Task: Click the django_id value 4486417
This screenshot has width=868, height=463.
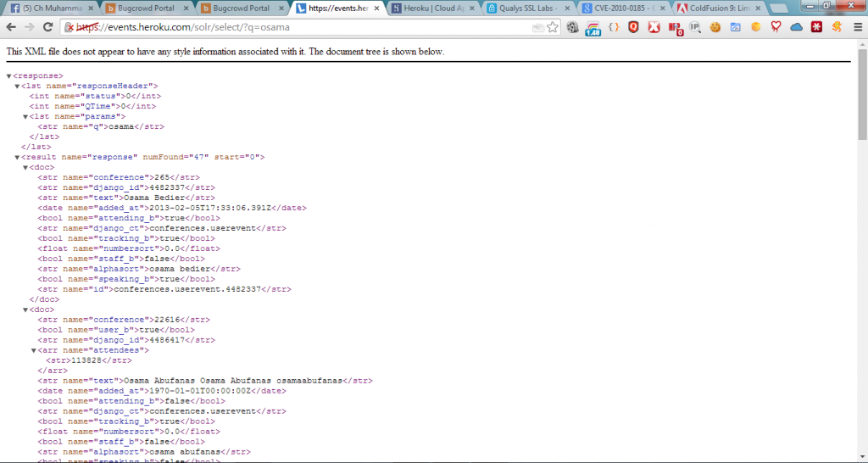Action: click(x=170, y=341)
